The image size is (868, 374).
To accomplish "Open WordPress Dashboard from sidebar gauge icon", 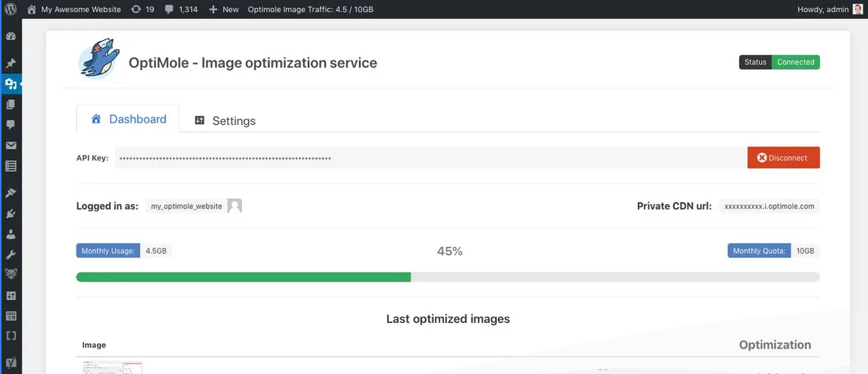I will coord(11,37).
